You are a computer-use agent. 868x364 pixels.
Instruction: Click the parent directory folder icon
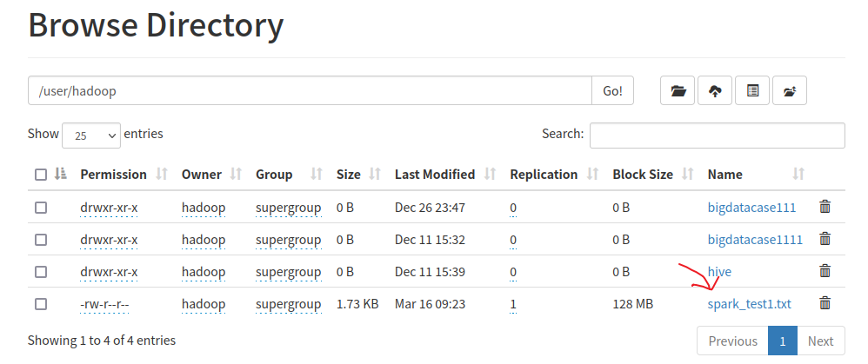point(678,90)
